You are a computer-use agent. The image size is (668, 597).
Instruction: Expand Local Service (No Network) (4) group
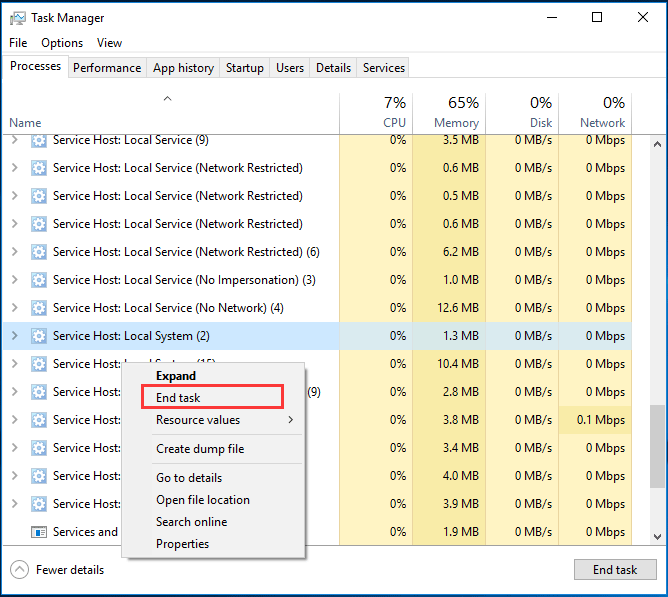(14, 308)
